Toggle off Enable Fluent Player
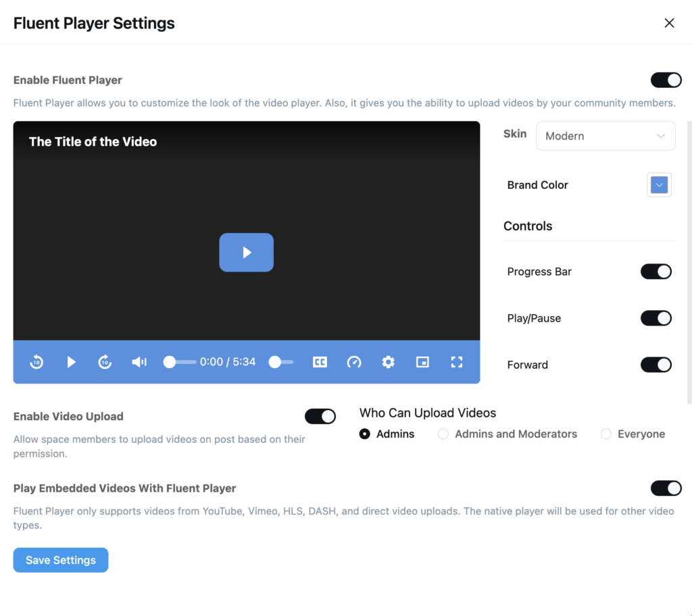The height and width of the screenshot is (616, 692). click(666, 80)
